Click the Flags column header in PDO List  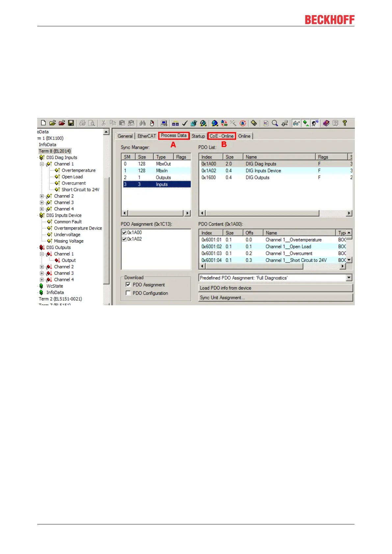pos(331,157)
